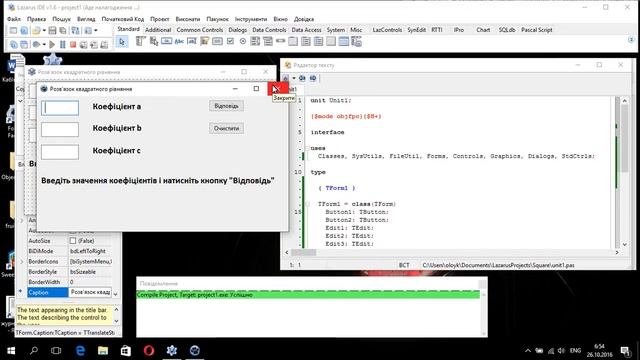The image size is (640, 360).
Task: Switch to the Data Access palette tab
Action: click(x=306, y=30)
